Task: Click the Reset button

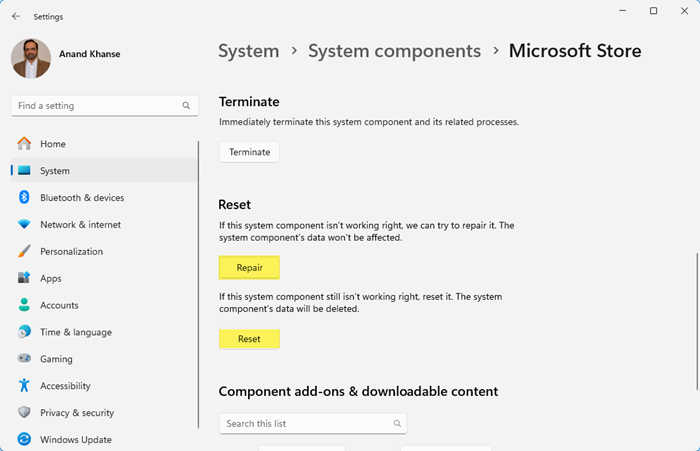Action: (249, 339)
